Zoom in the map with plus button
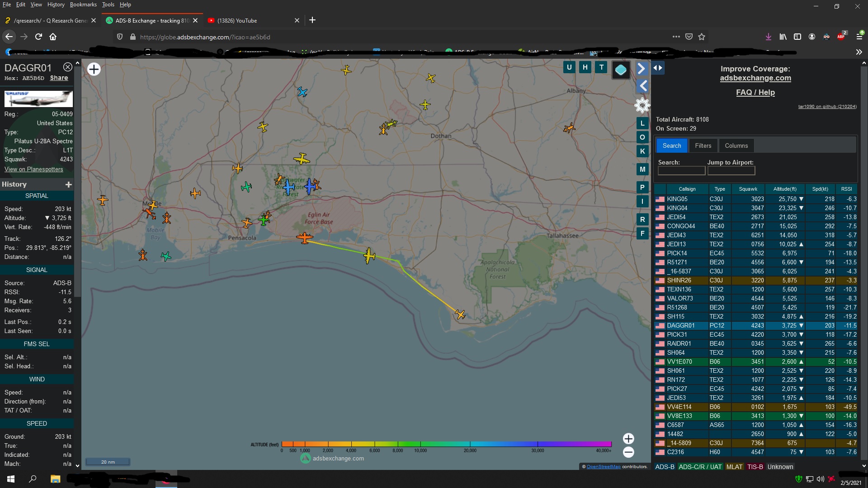The image size is (868, 488). pos(628,438)
